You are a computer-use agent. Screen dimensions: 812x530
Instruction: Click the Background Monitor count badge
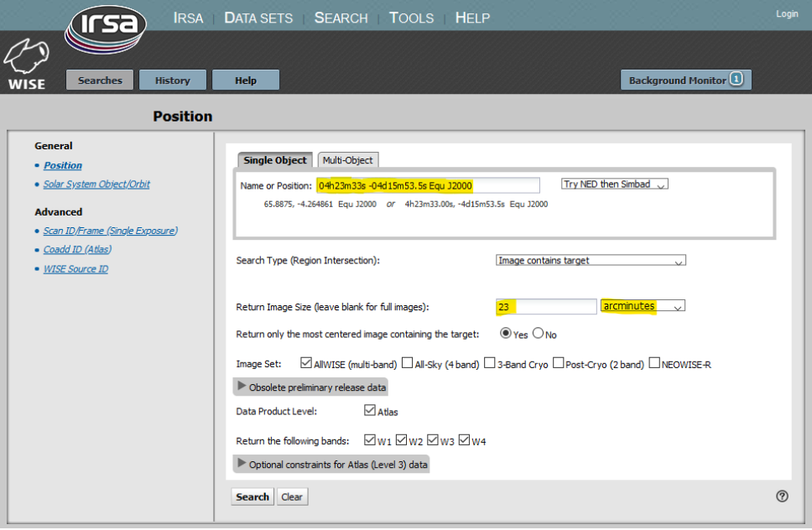pyautogui.click(x=737, y=79)
